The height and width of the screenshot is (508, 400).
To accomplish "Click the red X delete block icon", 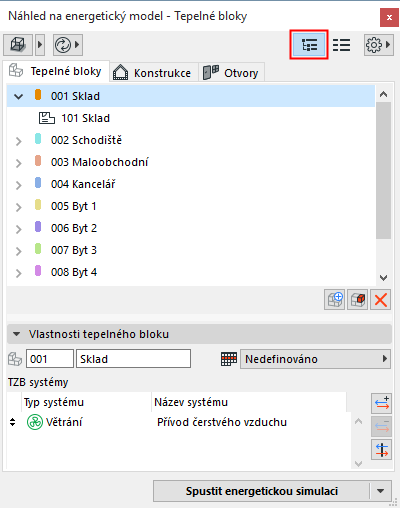I will [x=380, y=300].
